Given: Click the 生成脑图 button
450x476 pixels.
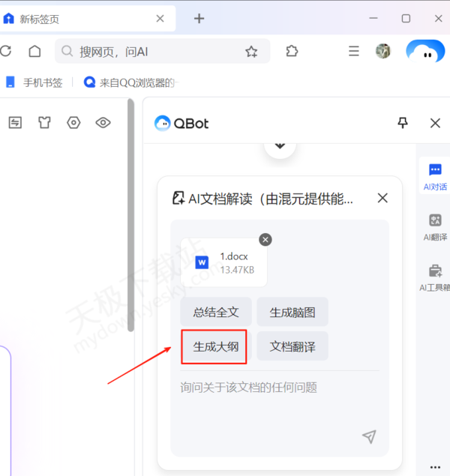Looking at the screenshot, I should coord(292,312).
